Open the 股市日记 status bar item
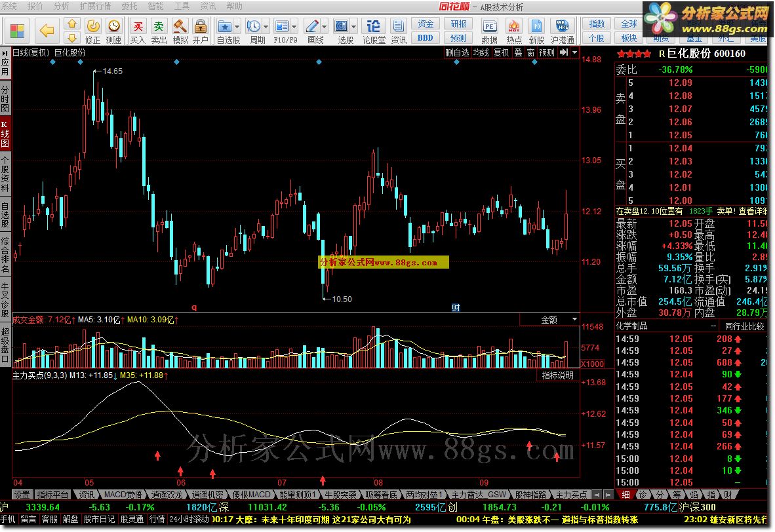The width and height of the screenshot is (775, 532). click(100, 519)
